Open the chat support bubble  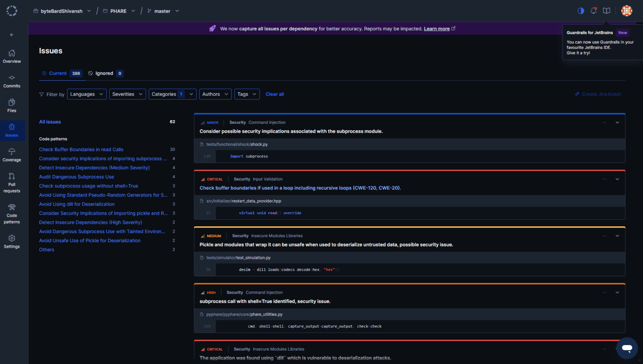pyautogui.click(x=627, y=348)
